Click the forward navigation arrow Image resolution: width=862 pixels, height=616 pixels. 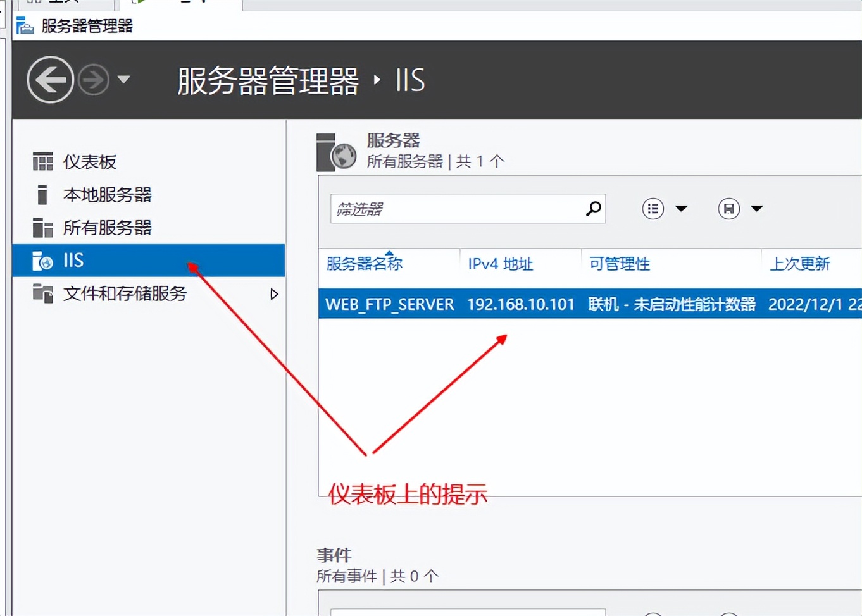pyautogui.click(x=93, y=80)
